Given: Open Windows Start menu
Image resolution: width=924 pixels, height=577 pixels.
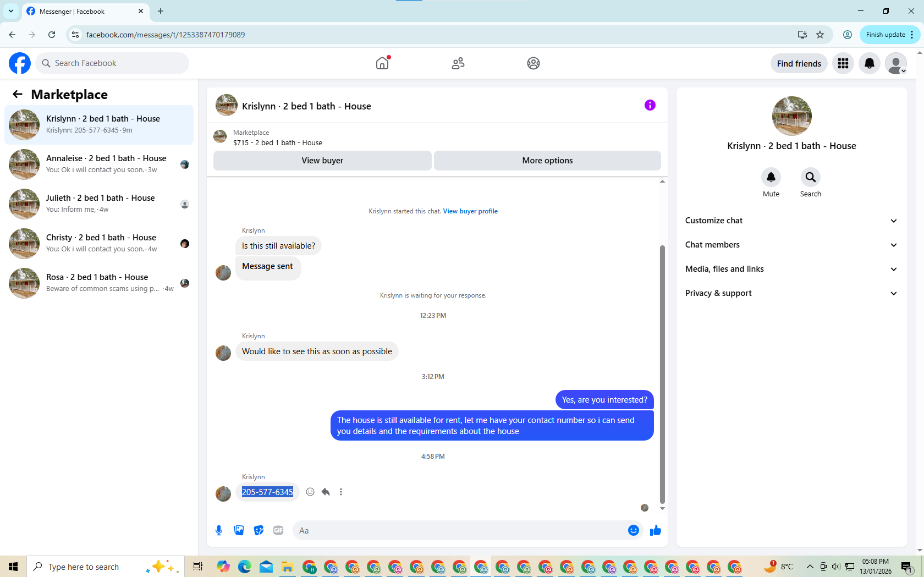Looking at the screenshot, I should [x=13, y=567].
